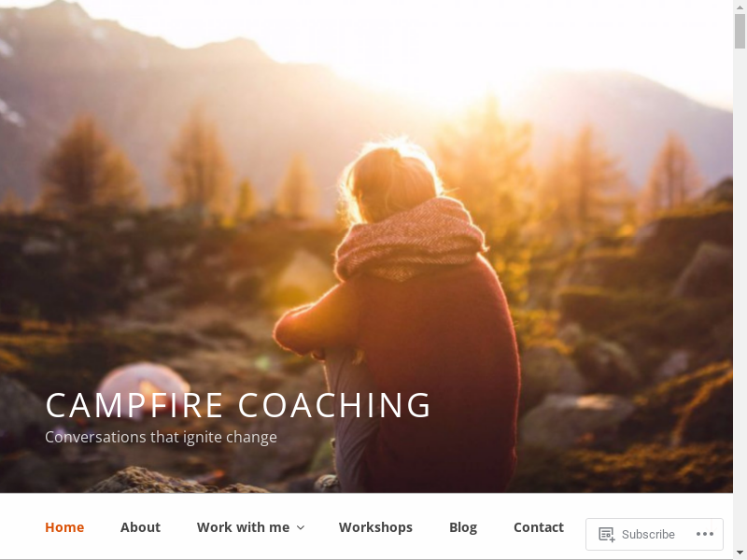
Task: Go to the Home menu item
Action: [x=64, y=527]
